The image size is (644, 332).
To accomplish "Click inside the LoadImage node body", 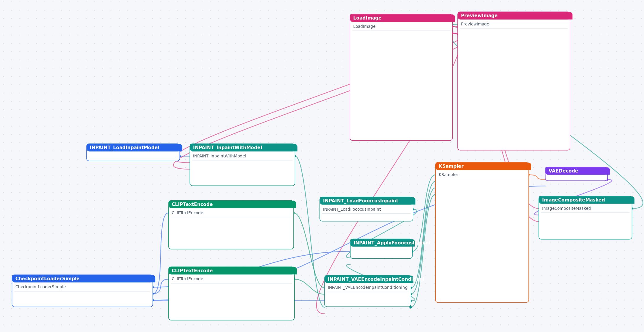I will (401, 86).
